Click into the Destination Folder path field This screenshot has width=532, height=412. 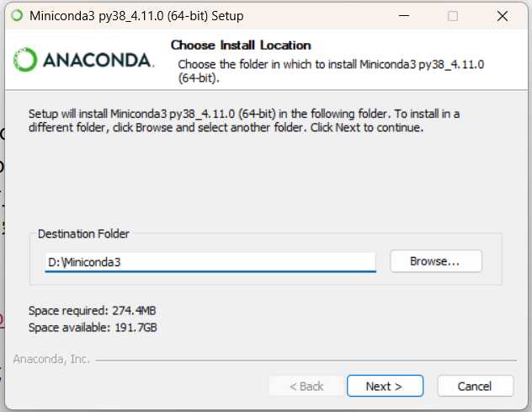coord(210,262)
